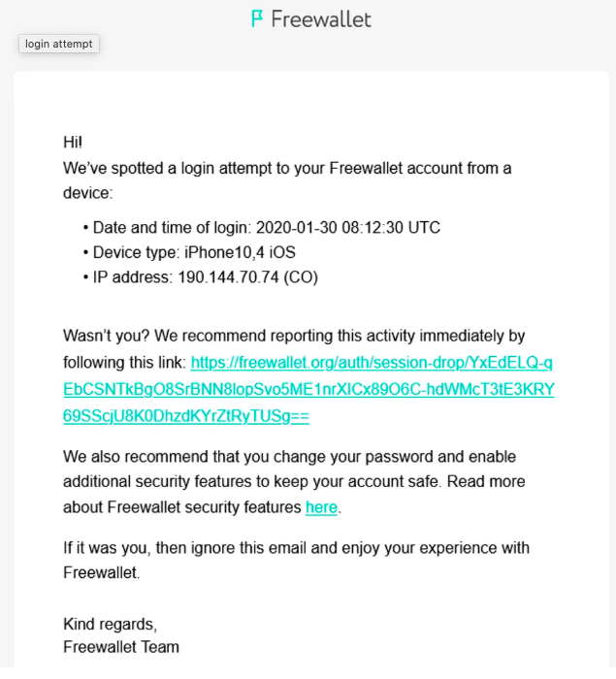Click the Freewallet flag logo icon
Image resolution: width=616 pixels, height=679 pixels.
click(257, 18)
